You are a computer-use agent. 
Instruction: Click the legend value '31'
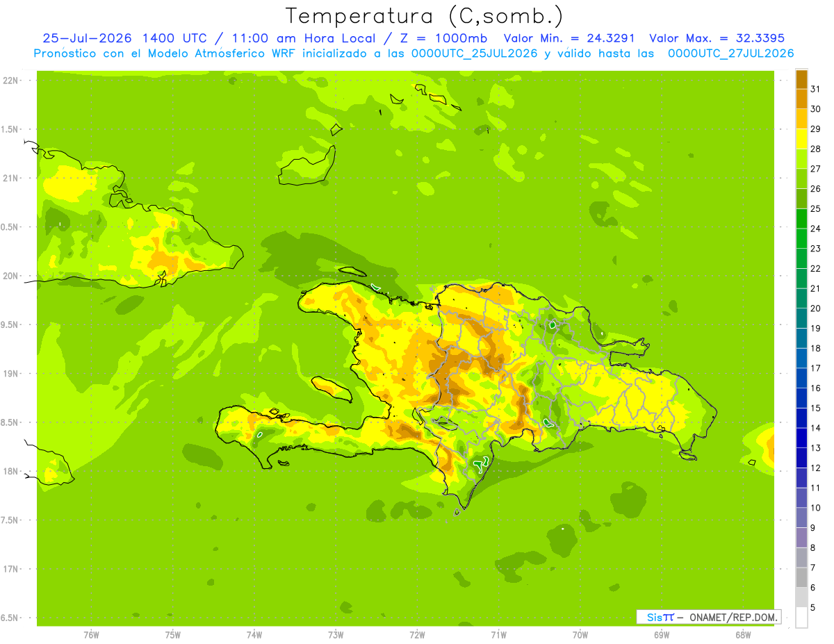[815, 89]
